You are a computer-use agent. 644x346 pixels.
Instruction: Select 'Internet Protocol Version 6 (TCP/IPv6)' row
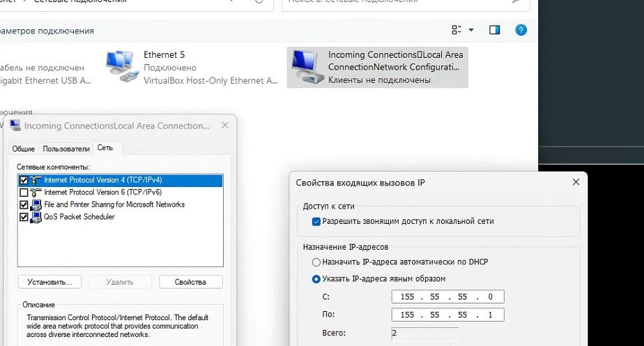coord(121,193)
